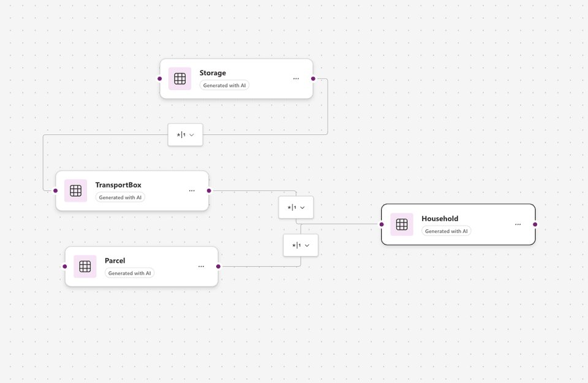Image resolution: width=588 pixels, height=383 pixels.
Task: Click the left connector dot on TransportBox
Action: 56,191
